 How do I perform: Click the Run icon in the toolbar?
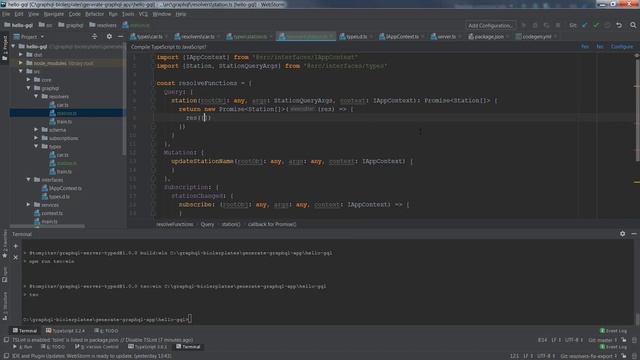click(x=524, y=25)
